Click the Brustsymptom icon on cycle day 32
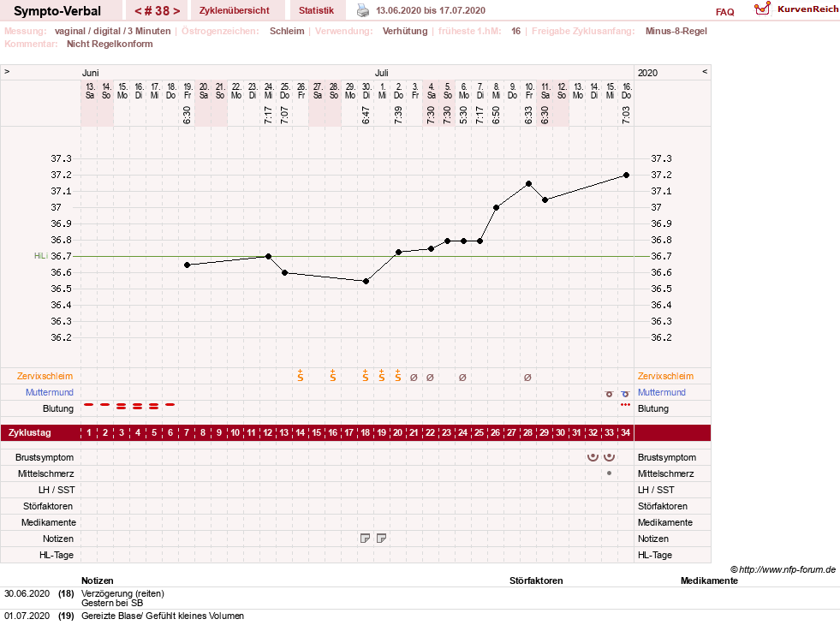 593,457
